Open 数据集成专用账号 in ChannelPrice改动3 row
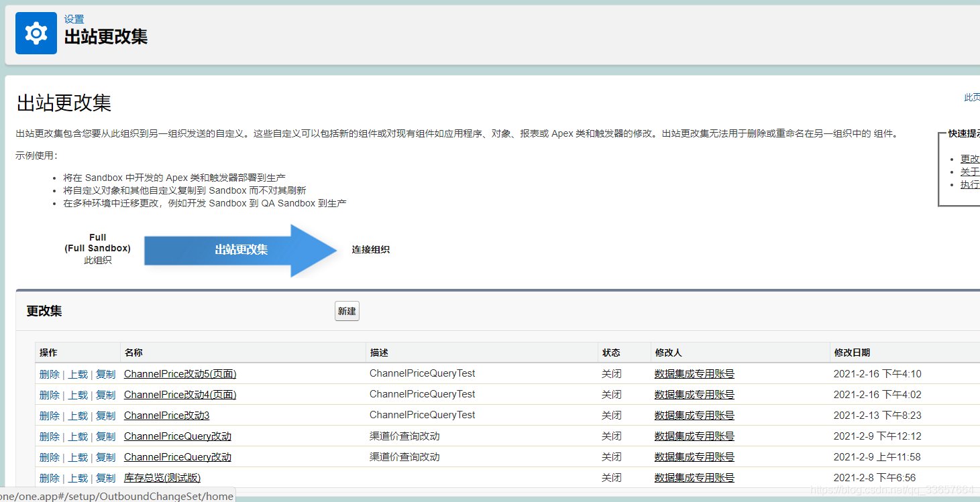This screenshot has width=980, height=502. point(694,416)
